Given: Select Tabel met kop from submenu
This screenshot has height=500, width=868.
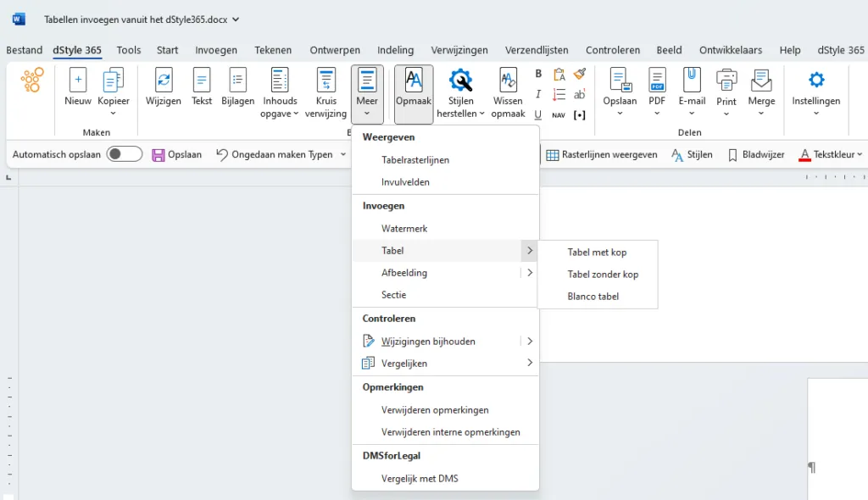Looking at the screenshot, I should [x=597, y=252].
